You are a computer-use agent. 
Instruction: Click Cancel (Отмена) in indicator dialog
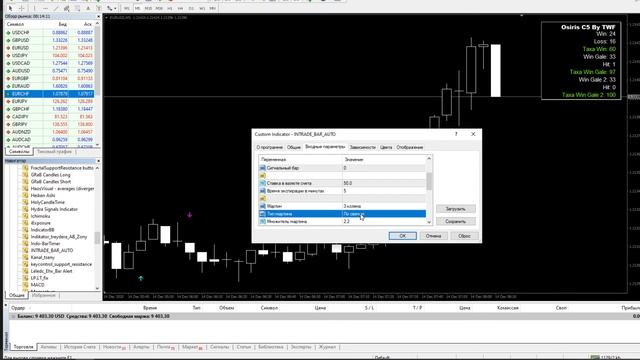433,236
